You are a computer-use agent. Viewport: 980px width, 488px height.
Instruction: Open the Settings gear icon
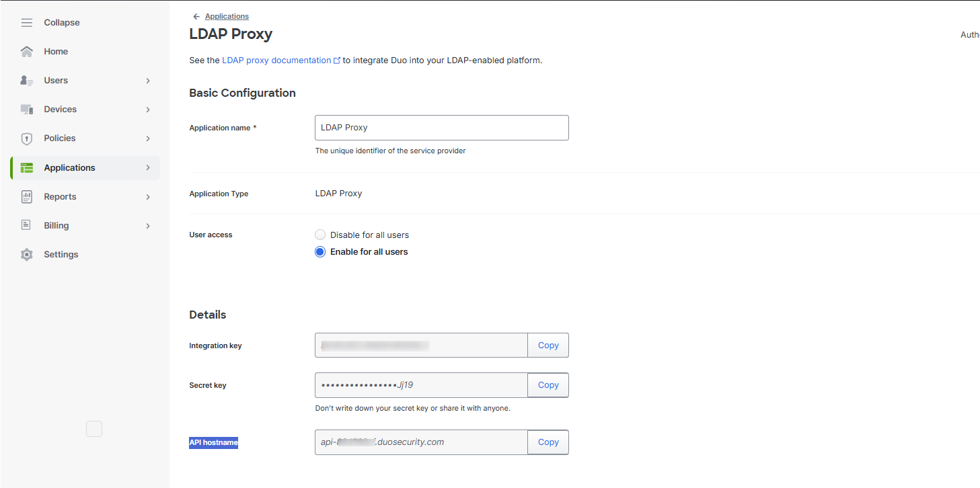point(26,254)
